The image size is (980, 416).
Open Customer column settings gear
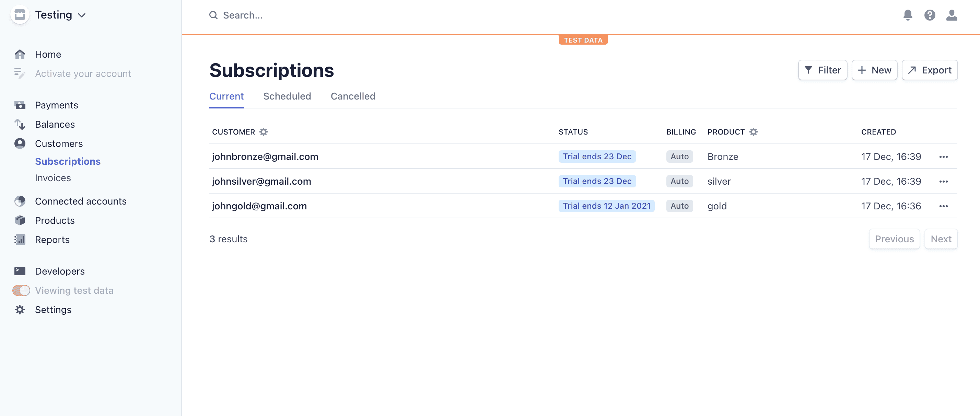[x=263, y=132]
